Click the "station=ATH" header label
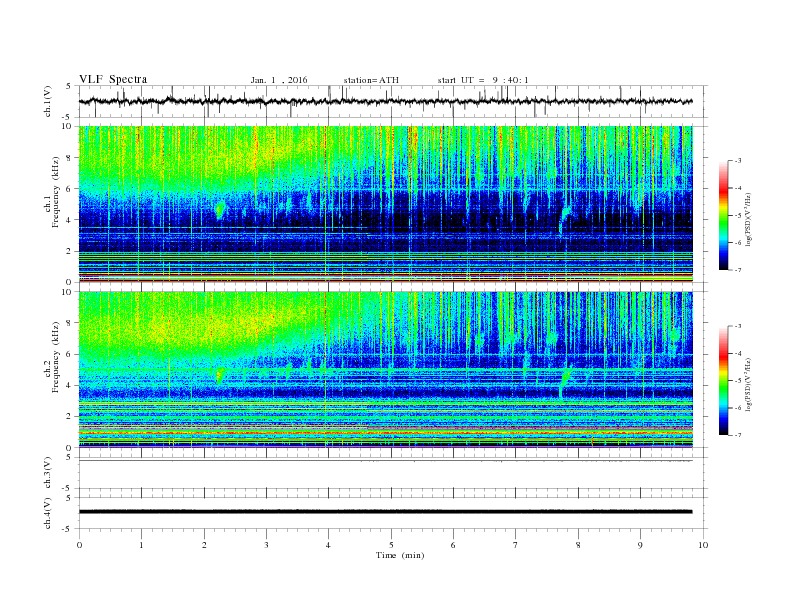The width and height of the screenshot is (792, 612). 371,80
